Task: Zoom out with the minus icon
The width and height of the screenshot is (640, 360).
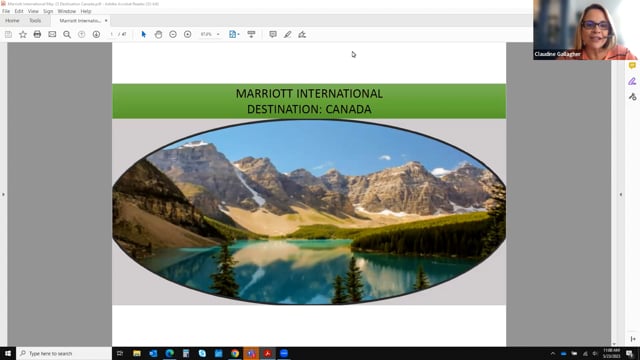Action: [x=173, y=34]
